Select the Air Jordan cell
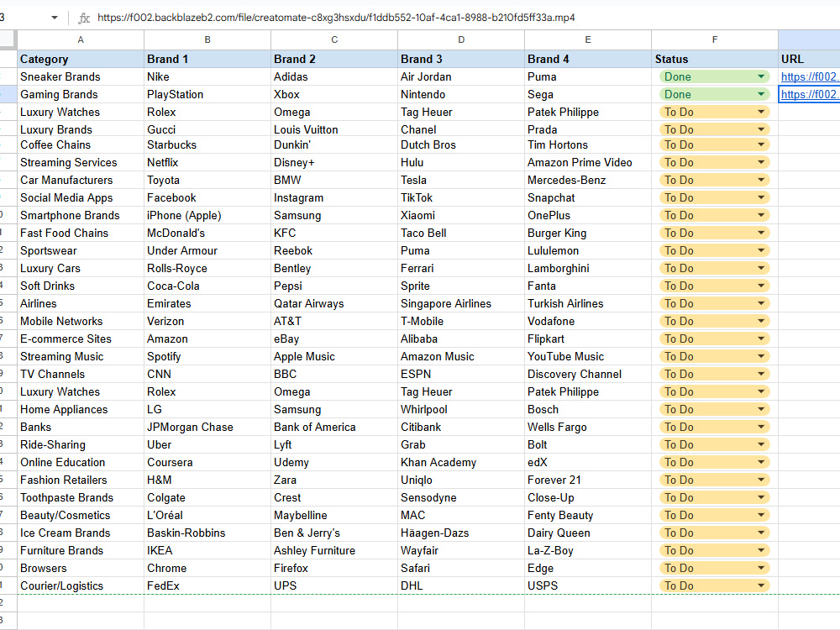Screen dimensions: 840x630 click(x=461, y=76)
